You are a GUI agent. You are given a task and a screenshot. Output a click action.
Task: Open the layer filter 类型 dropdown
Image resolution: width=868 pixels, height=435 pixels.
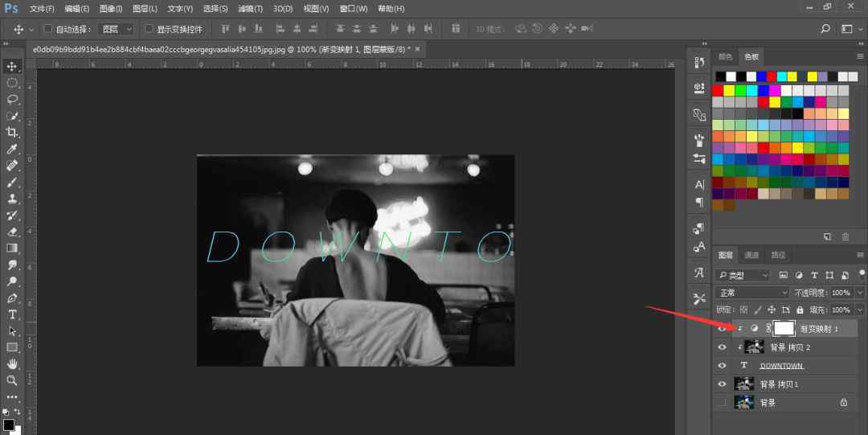tap(743, 275)
